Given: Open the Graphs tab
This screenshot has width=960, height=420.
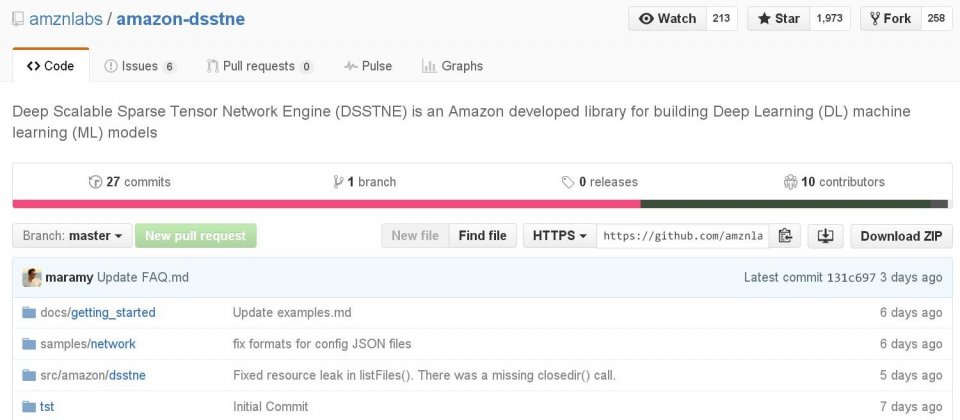Looking at the screenshot, I should [452, 66].
